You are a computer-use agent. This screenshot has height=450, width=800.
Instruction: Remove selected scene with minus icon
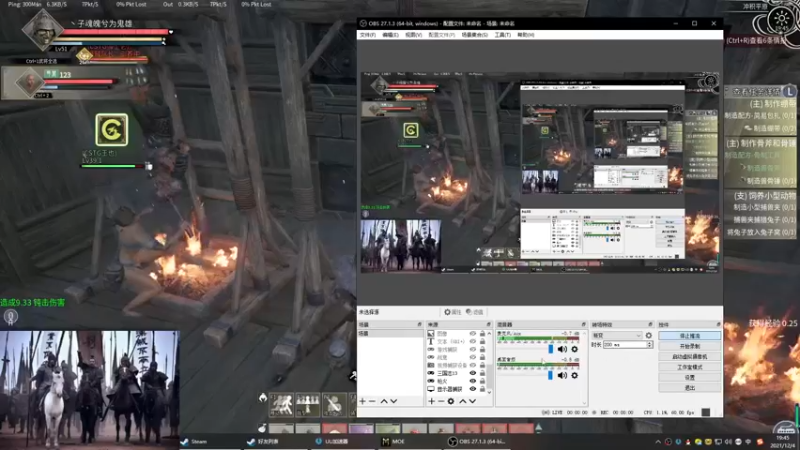[372, 401]
